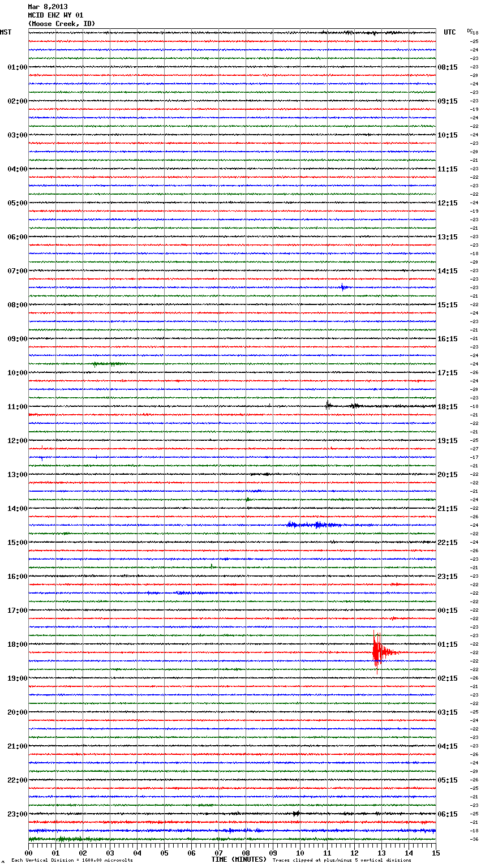Click the 17:15 UTC time label
The height and width of the screenshot is (868, 481).
(448, 373)
